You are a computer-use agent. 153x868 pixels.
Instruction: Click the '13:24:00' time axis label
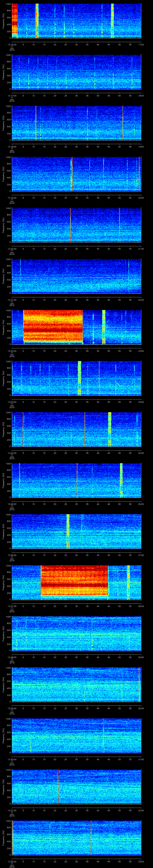[12, 453]
